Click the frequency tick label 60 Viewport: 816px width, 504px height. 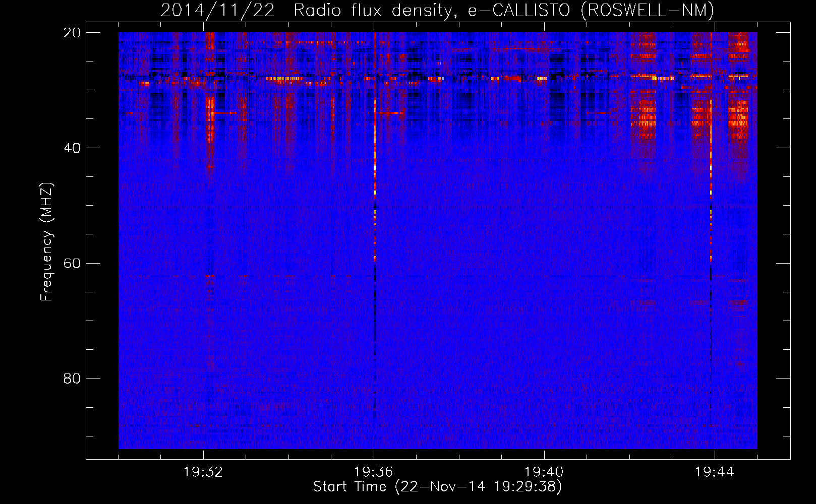(72, 263)
